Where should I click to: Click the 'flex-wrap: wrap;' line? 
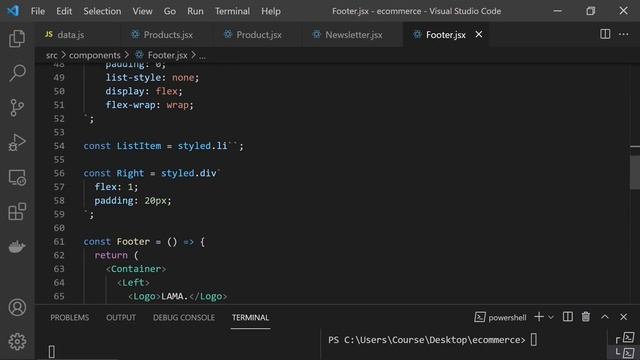click(x=149, y=105)
